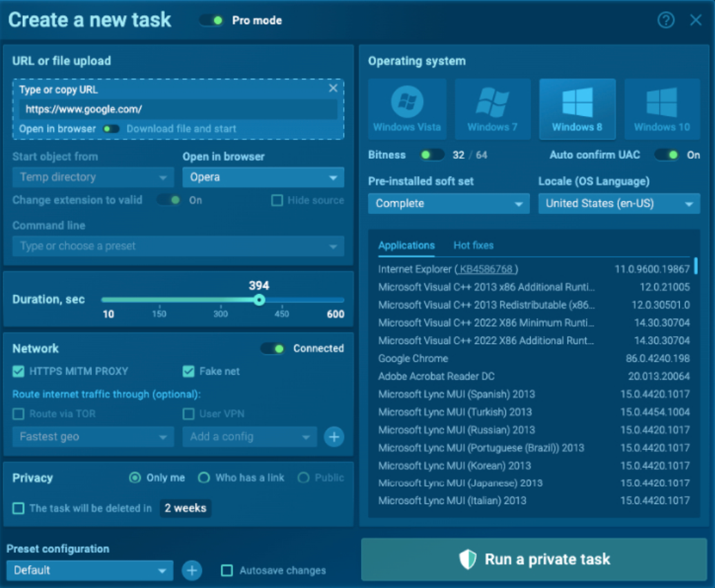Click the plus icon next to Add a config

pyautogui.click(x=334, y=437)
